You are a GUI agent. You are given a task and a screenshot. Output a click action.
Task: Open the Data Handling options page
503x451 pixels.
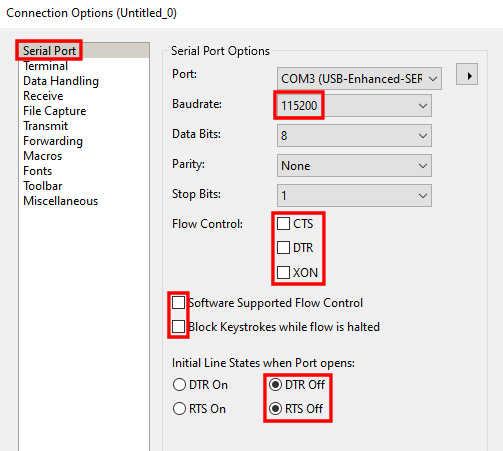click(x=61, y=81)
